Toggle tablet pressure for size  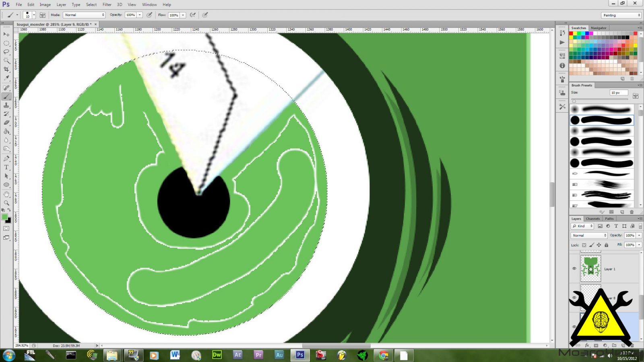pyautogui.click(x=205, y=15)
